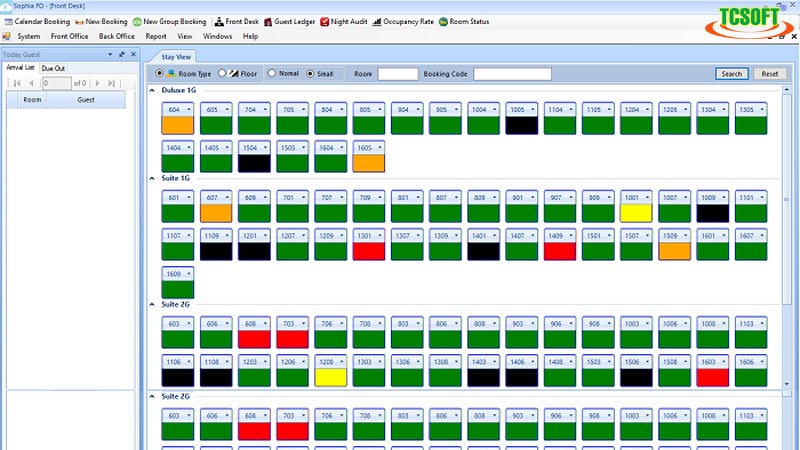Pin the Today Guest panel

121,54
